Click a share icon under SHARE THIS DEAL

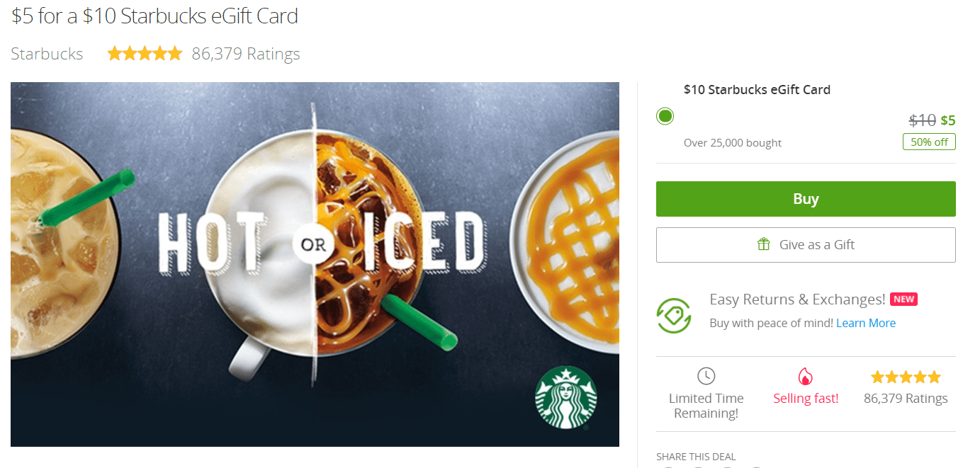pyautogui.click(x=668, y=467)
